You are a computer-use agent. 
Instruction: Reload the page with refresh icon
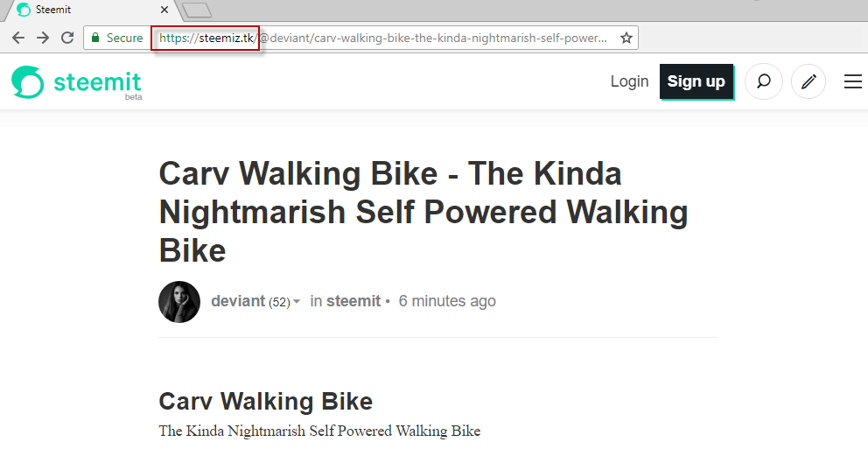point(67,38)
